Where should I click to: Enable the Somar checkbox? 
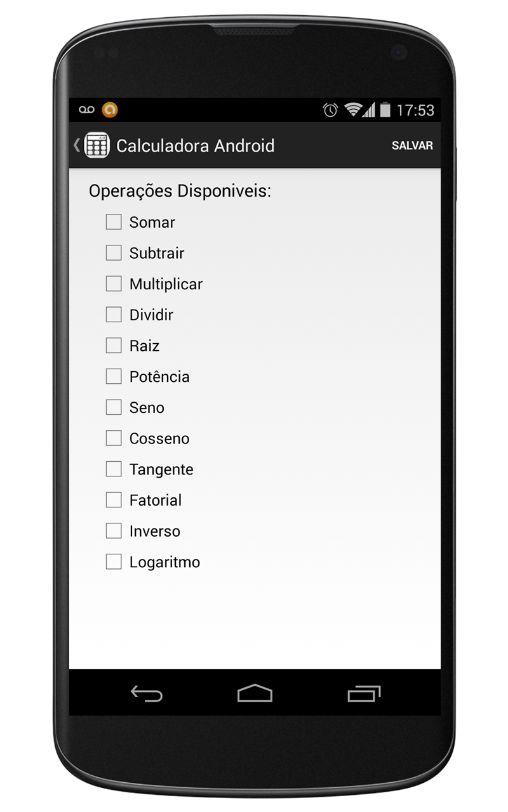pos(113,221)
